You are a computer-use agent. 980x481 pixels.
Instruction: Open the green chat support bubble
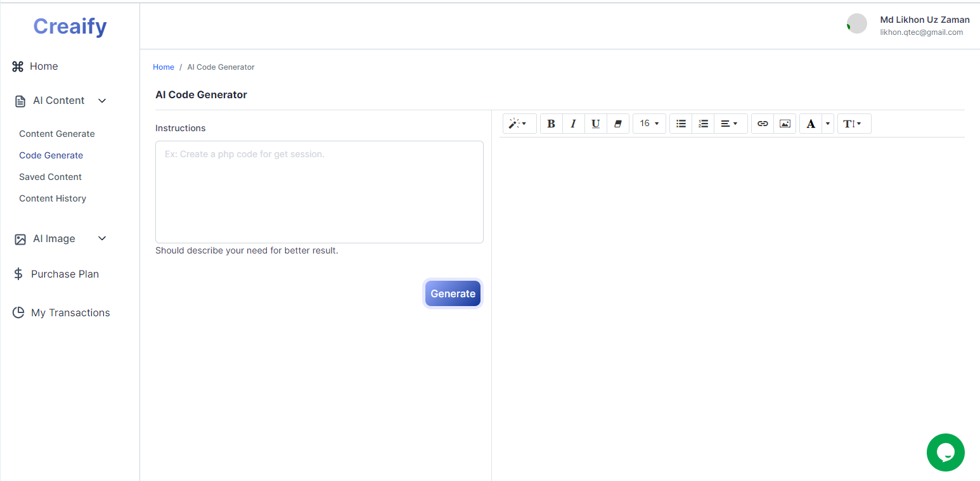point(945,452)
